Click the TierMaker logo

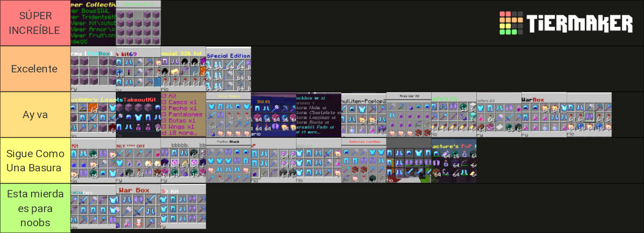[x=566, y=23]
